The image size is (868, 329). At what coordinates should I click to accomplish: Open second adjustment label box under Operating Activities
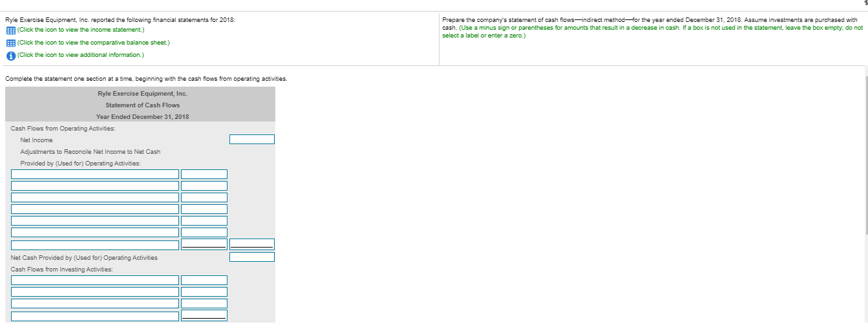click(95, 186)
